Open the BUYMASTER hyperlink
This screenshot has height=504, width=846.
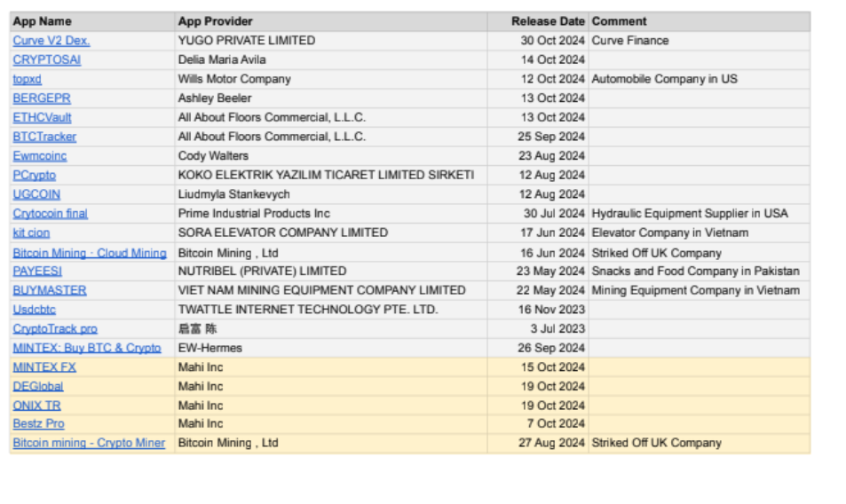50,290
